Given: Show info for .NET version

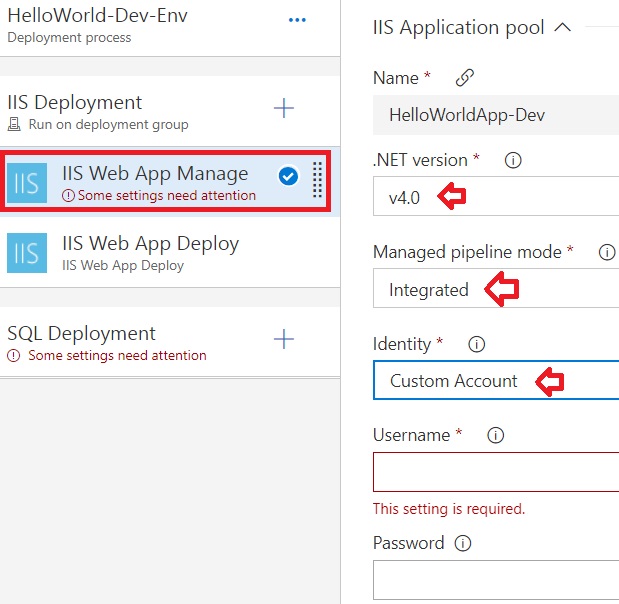Looking at the screenshot, I should [513, 161].
